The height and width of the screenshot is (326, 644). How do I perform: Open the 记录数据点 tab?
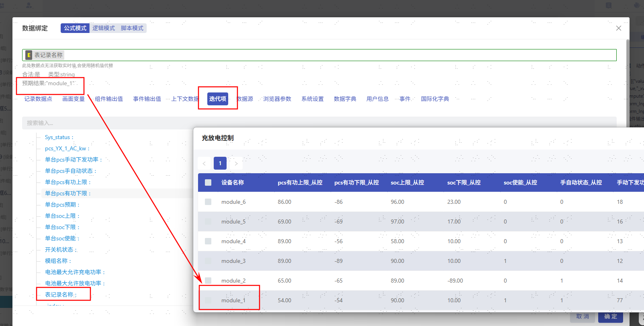pos(38,99)
